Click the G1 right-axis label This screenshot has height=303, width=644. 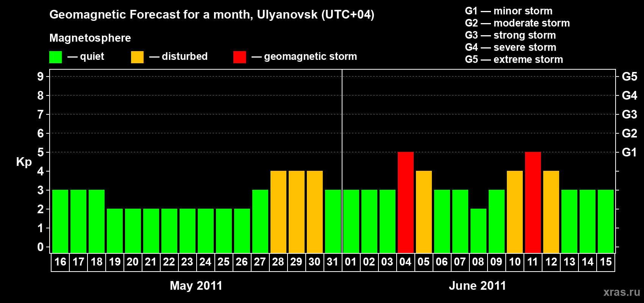pyautogui.click(x=630, y=152)
